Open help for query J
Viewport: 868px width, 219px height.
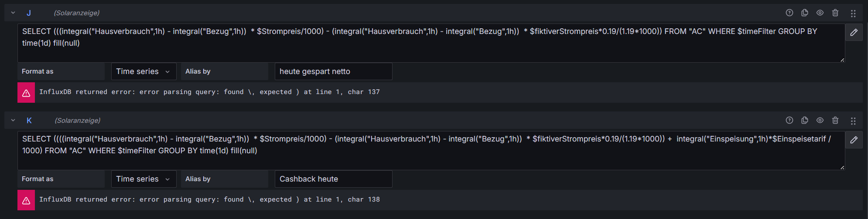[789, 13]
